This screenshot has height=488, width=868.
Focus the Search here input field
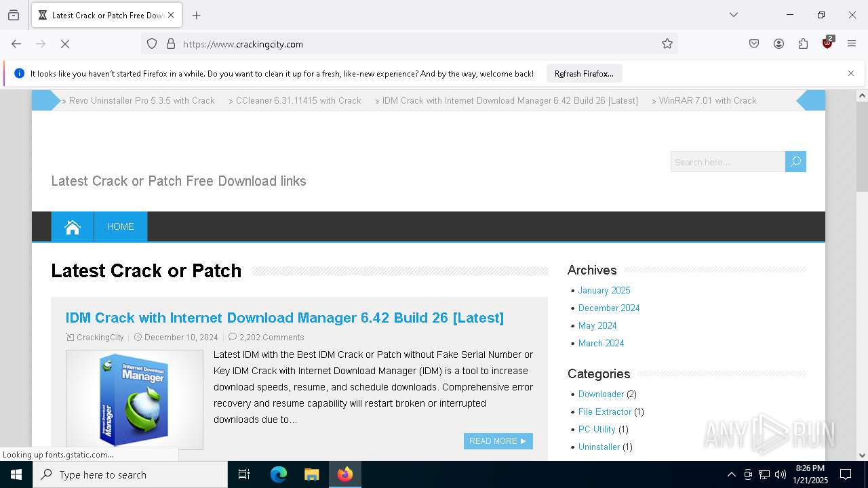tap(728, 162)
